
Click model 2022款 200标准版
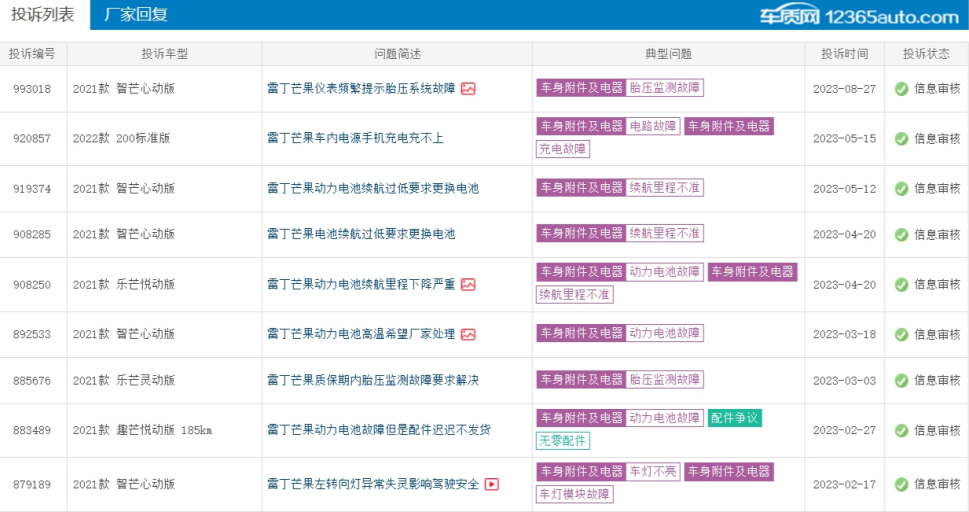121,138
